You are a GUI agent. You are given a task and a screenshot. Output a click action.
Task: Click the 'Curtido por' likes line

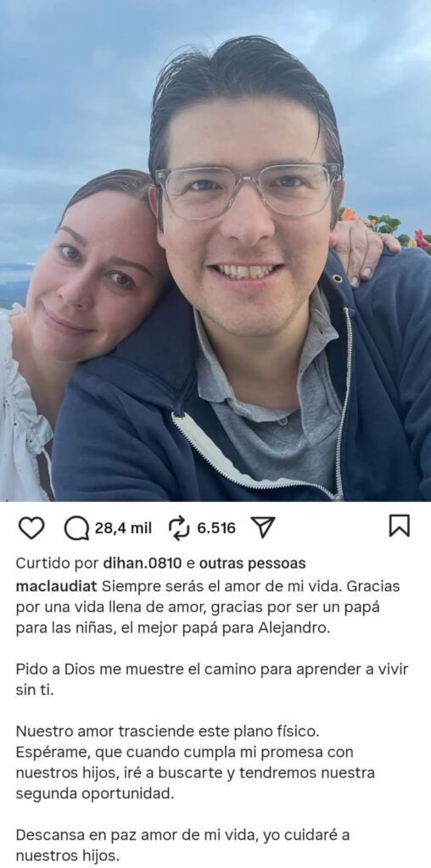click(160, 564)
